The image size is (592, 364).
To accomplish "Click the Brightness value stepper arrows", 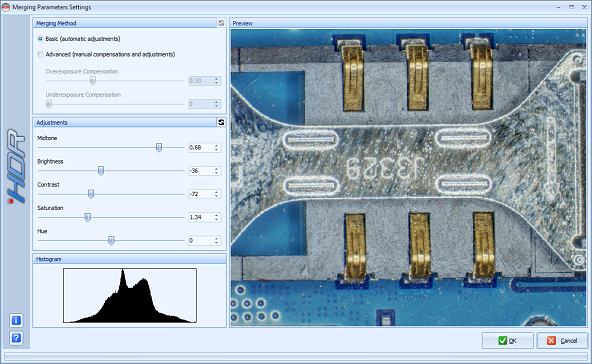I will pyautogui.click(x=216, y=171).
